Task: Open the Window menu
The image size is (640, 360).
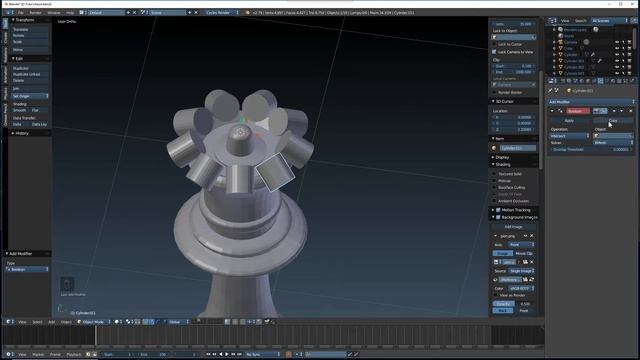Action: coord(53,13)
